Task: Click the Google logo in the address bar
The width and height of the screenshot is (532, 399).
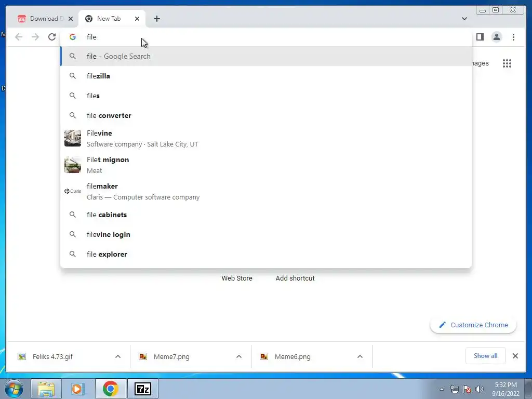Action: [73, 37]
